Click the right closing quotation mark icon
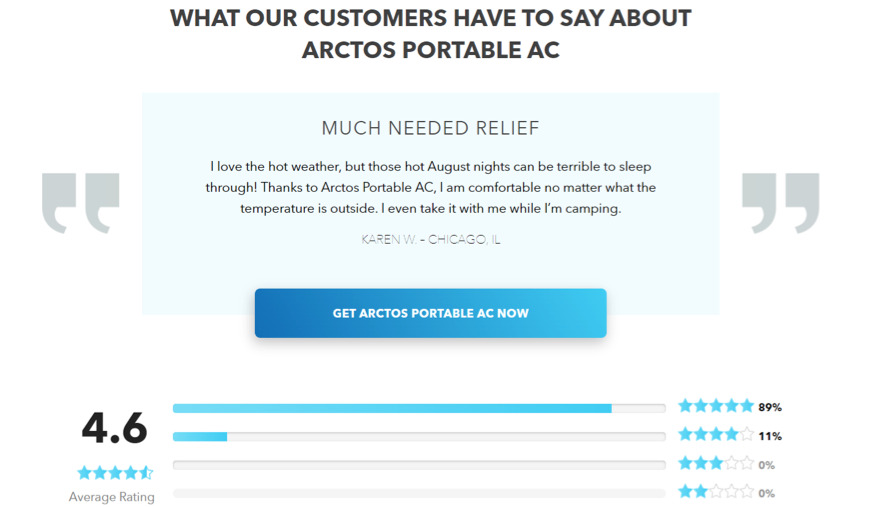The width and height of the screenshot is (885, 507). point(780,202)
